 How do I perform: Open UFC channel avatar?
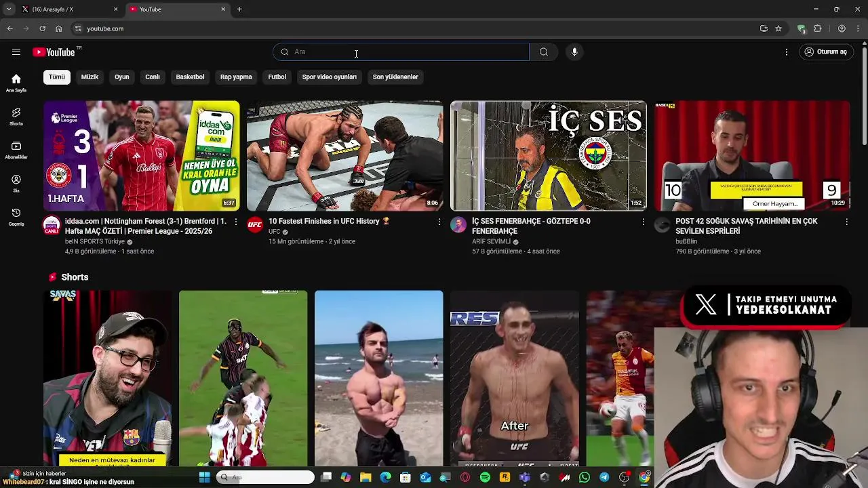point(255,225)
